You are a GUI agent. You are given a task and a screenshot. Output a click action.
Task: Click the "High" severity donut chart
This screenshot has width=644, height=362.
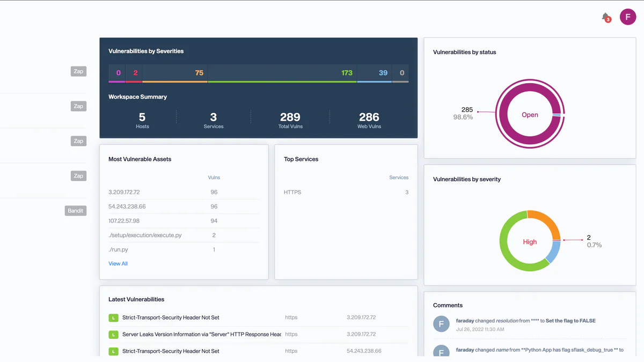click(x=530, y=241)
